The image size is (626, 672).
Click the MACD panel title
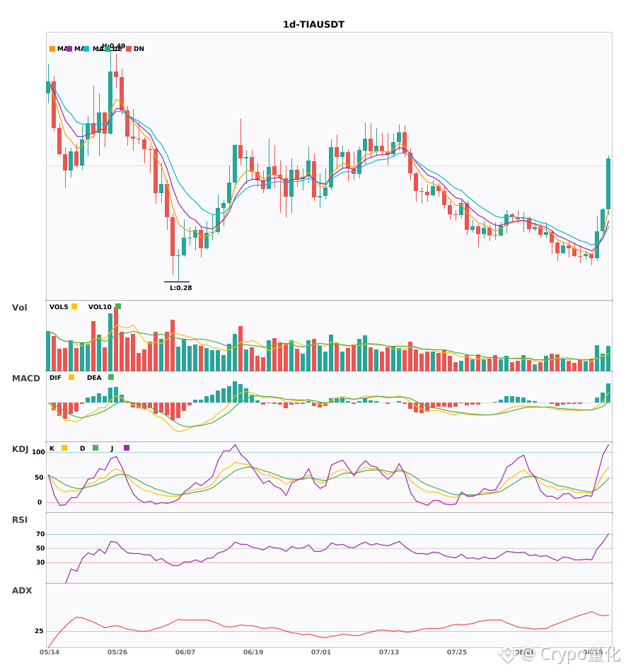(x=25, y=378)
